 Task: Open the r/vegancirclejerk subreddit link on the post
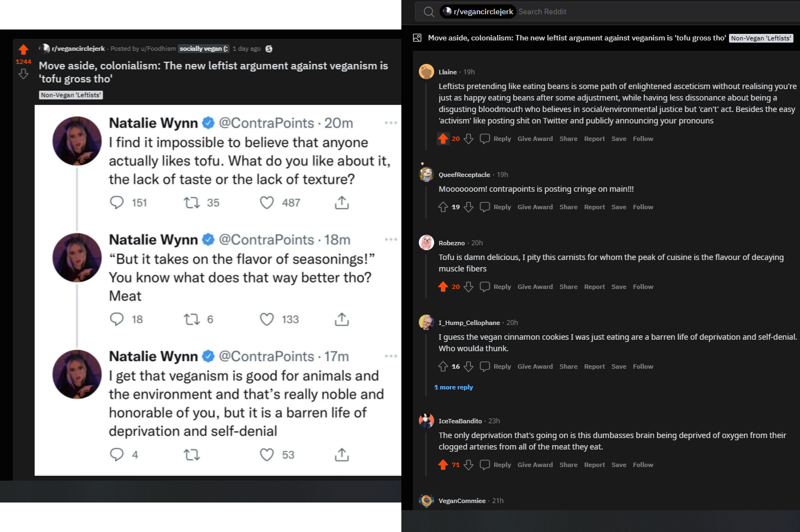pyautogui.click(x=78, y=49)
